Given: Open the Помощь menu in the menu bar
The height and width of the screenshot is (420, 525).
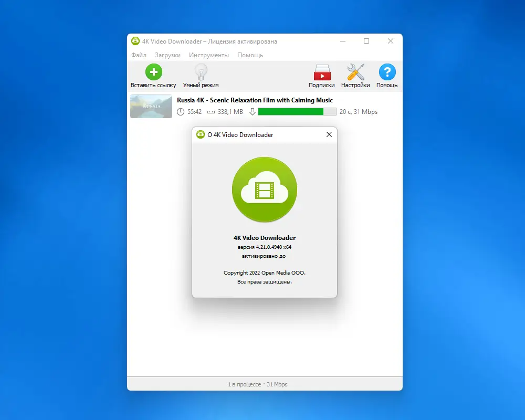Looking at the screenshot, I should coord(250,55).
